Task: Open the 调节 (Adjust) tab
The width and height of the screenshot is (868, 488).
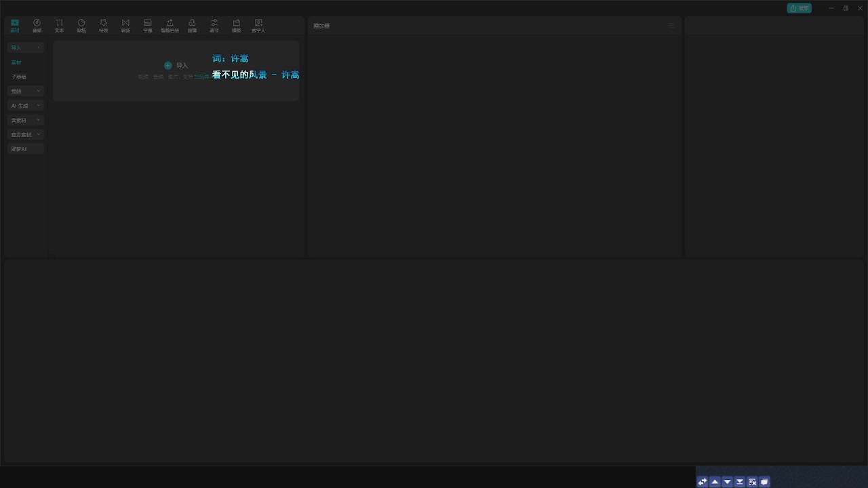Action: pyautogui.click(x=214, y=26)
